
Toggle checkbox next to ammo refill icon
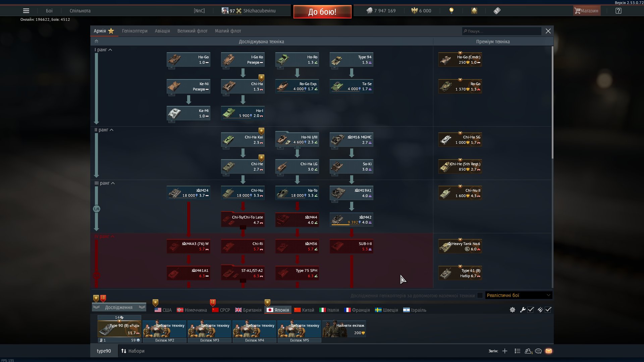548,310
